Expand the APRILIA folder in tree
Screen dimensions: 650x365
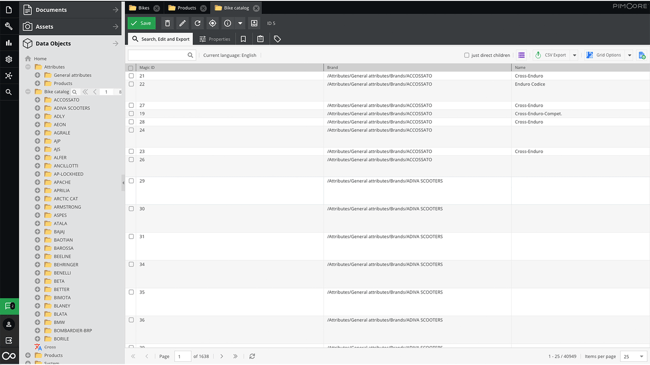pos(37,190)
